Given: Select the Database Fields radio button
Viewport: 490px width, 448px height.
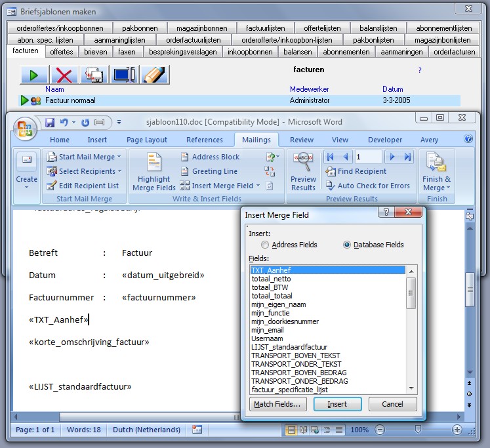Looking at the screenshot, I should pos(347,245).
